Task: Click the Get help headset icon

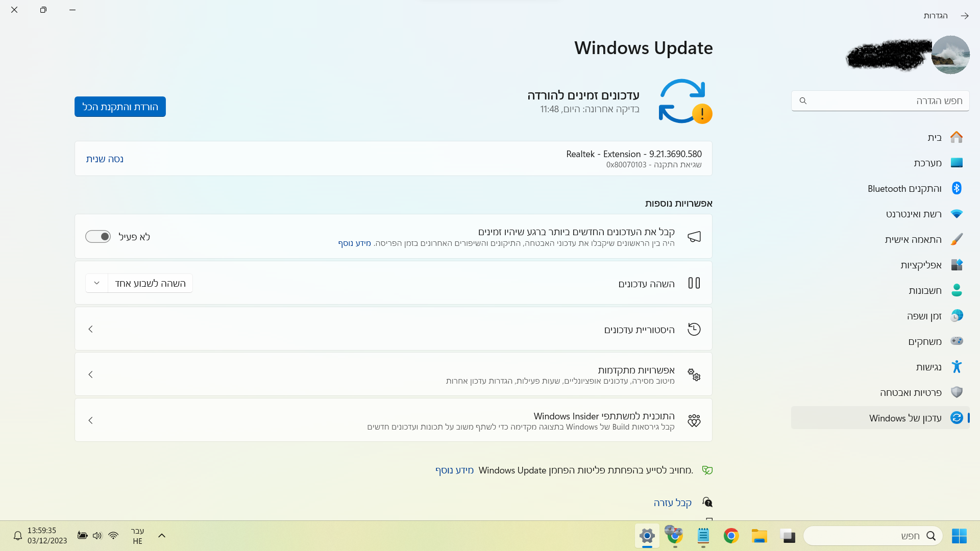Action: [x=707, y=503]
